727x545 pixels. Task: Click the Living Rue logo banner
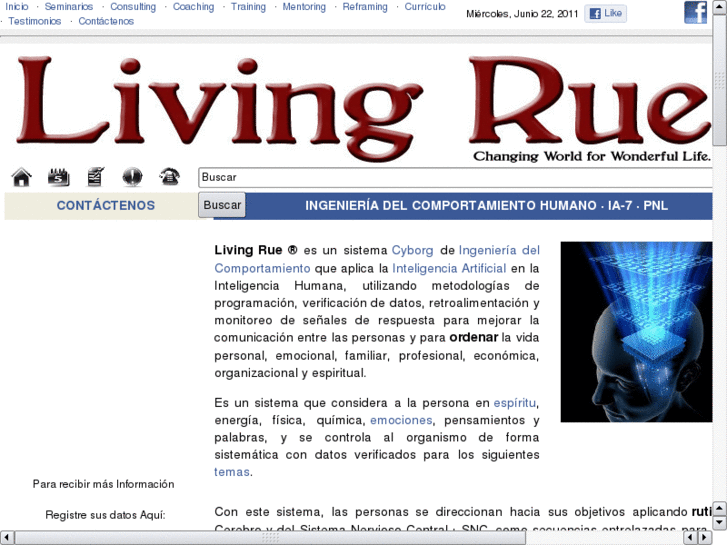[x=364, y=109]
